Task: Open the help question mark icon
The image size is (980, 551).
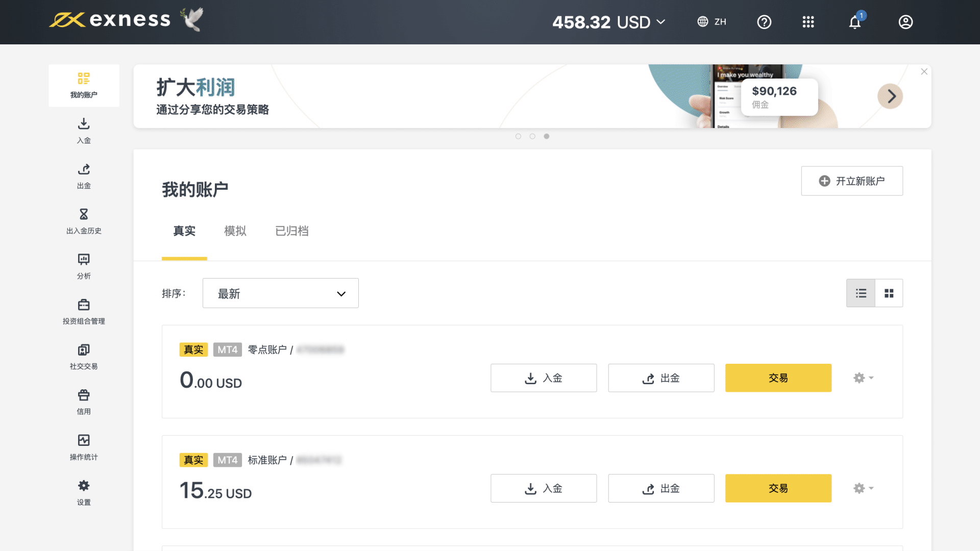Action: (x=764, y=22)
